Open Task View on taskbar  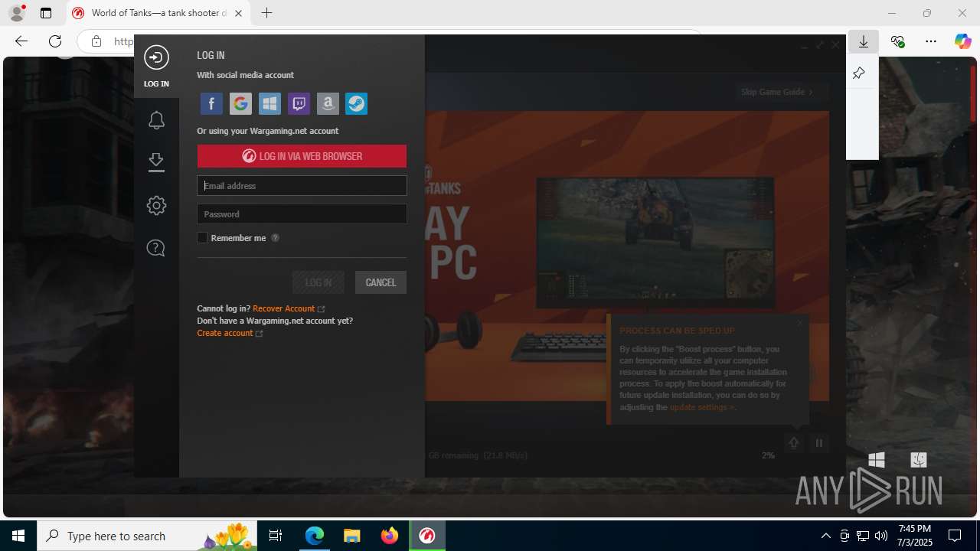276,536
